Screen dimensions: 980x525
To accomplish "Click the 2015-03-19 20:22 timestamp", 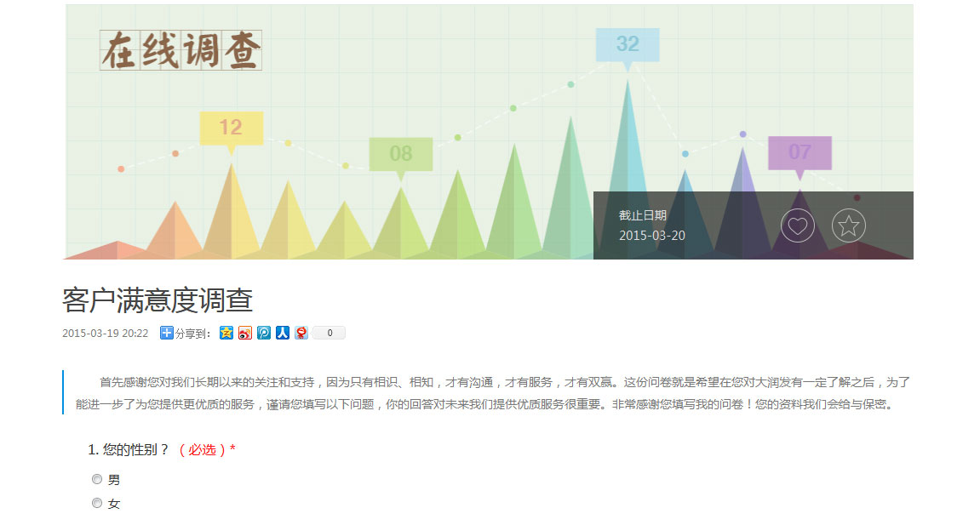I will [x=105, y=334].
